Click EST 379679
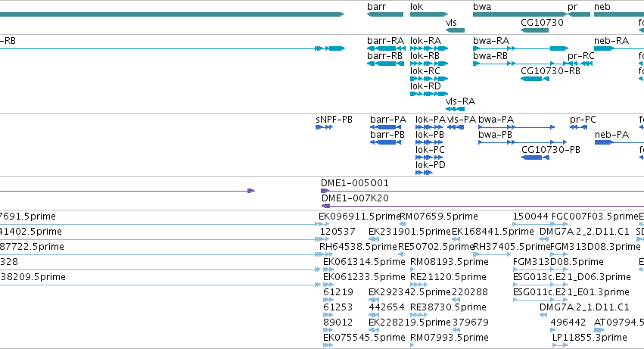 [x=456, y=330]
